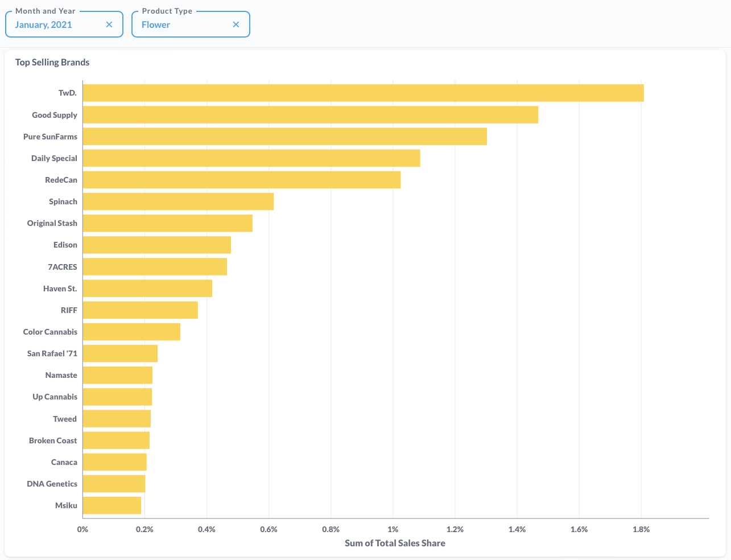Click the Original Stash bar

tap(167, 223)
